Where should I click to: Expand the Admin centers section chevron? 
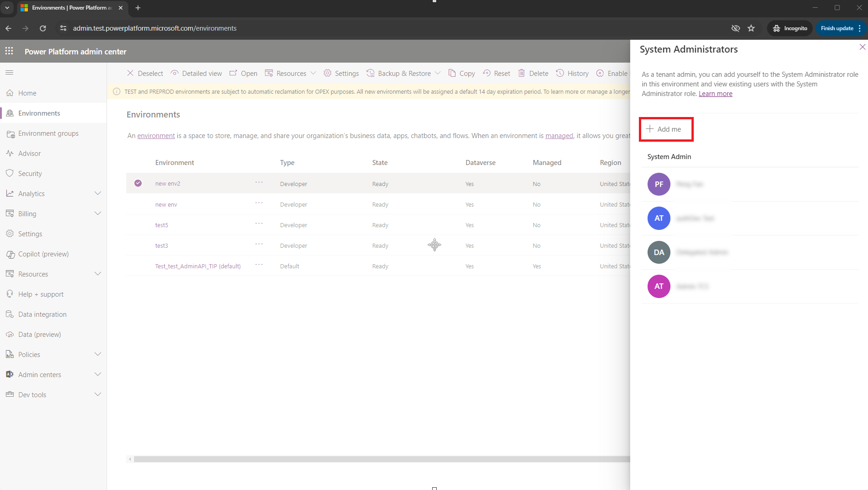[97, 374]
